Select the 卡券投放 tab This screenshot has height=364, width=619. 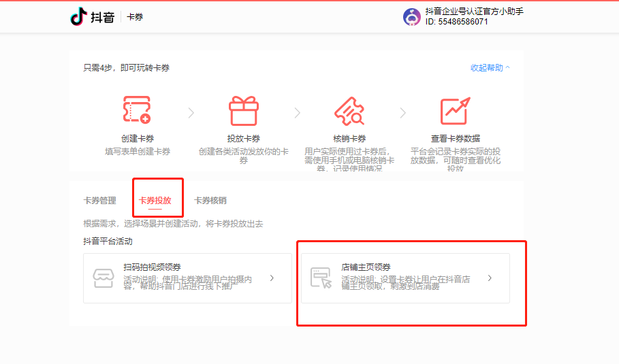point(155,201)
